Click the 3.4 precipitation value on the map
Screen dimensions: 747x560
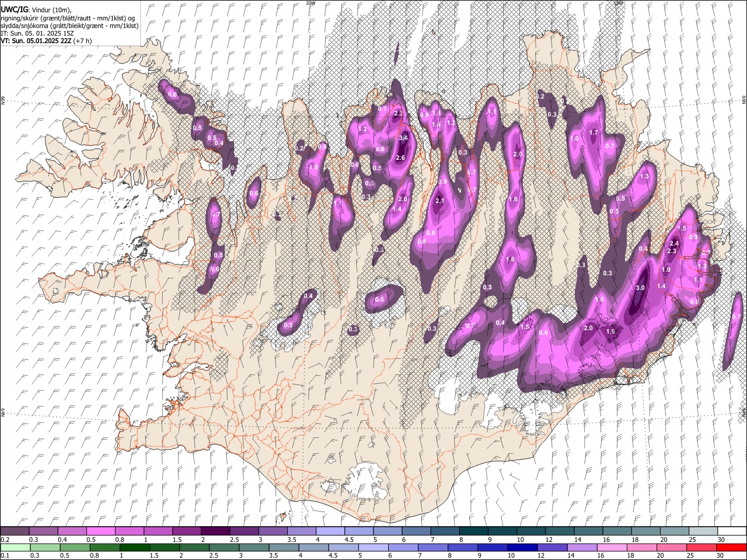(x=403, y=138)
